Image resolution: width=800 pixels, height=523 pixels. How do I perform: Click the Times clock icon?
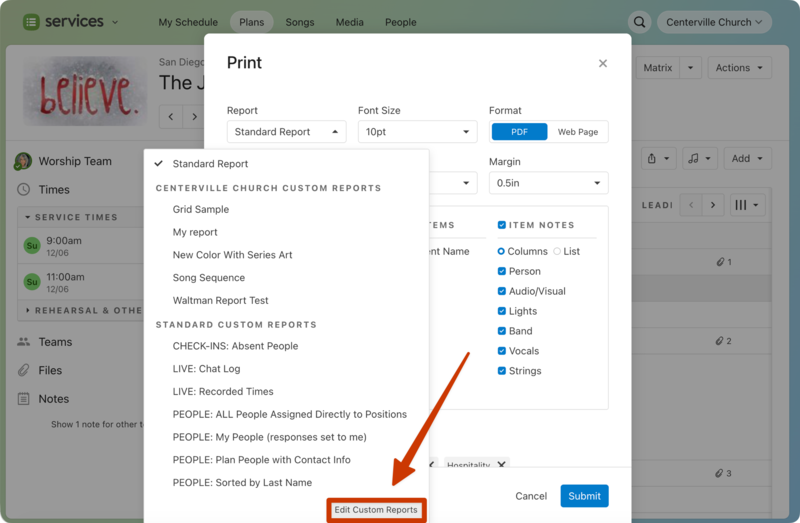point(23,189)
